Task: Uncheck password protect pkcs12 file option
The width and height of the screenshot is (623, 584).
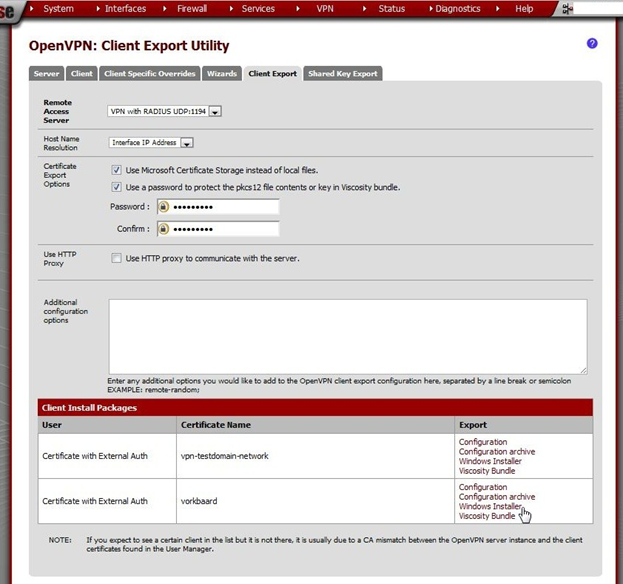Action: point(116,187)
